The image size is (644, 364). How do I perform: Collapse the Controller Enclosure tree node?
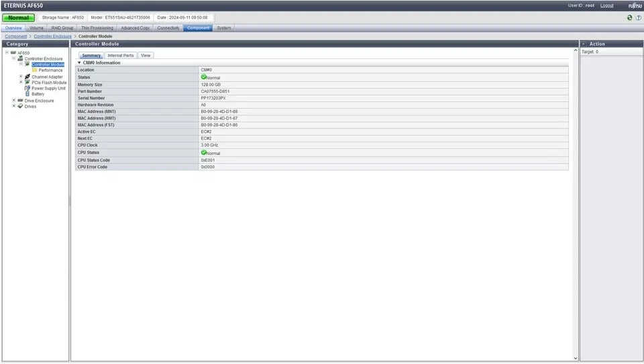(14, 58)
